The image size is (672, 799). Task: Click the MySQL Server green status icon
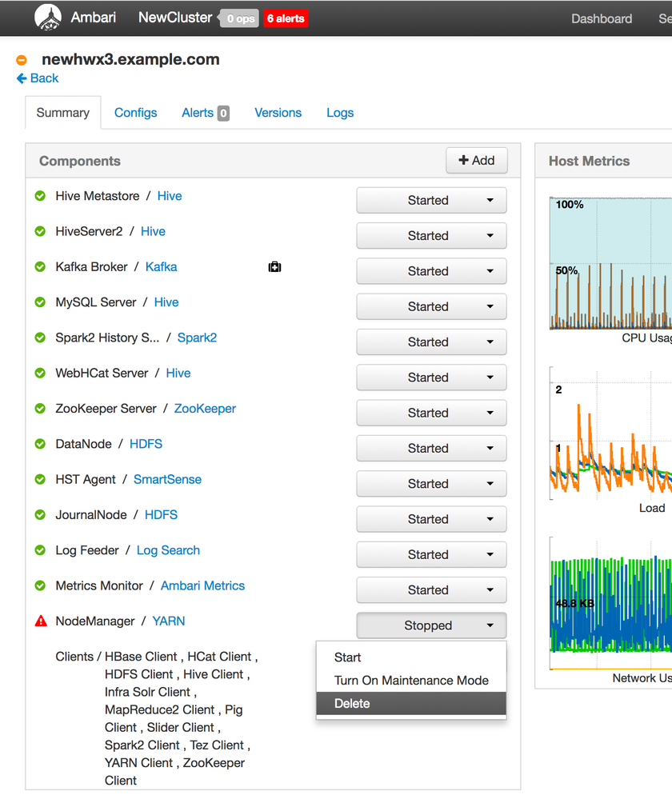tap(40, 302)
